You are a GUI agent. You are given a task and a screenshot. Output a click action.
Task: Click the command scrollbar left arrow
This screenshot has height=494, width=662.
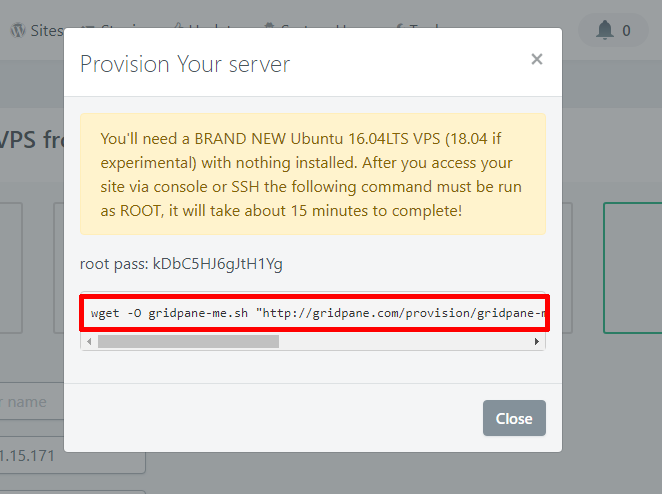point(89,341)
